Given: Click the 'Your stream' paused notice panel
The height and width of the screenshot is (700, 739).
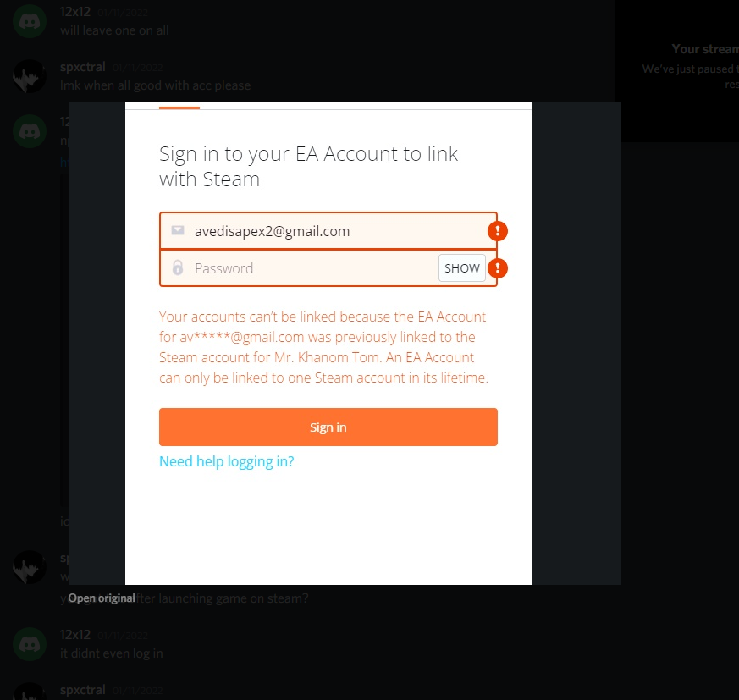Looking at the screenshot, I should tap(677, 71).
